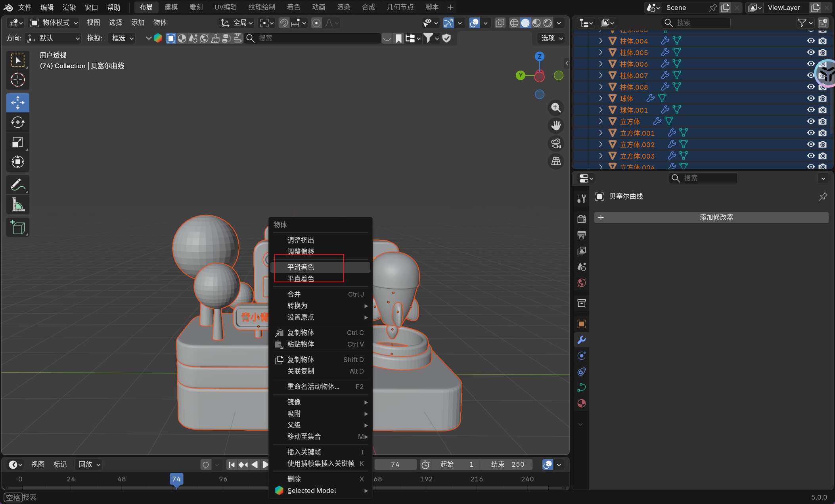Choose 平滑着色 from context menu
835x504 pixels.
[x=301, y=267]
